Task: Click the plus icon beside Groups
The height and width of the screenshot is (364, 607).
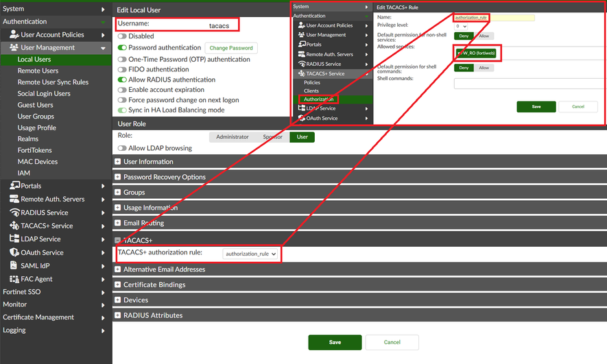Action: (118, 192)
